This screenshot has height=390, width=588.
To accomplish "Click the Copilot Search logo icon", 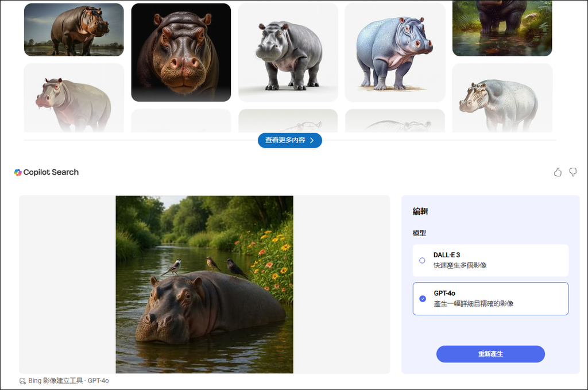I will point(18,172).
